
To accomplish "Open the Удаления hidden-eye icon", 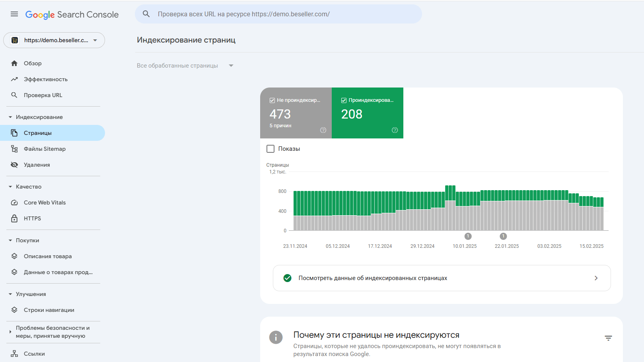I will pos(14,165).
